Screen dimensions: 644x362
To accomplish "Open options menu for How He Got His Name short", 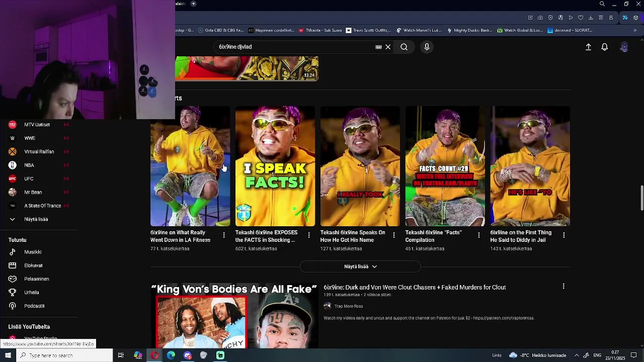I will coord(394,235).
